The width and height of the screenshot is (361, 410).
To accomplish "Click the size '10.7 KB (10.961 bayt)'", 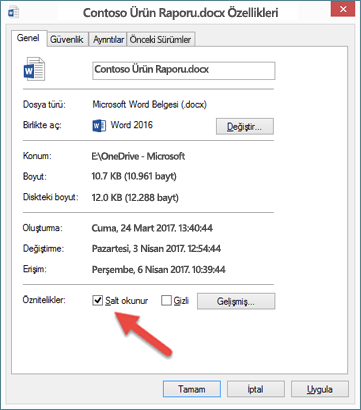I will tap(134, 176).
